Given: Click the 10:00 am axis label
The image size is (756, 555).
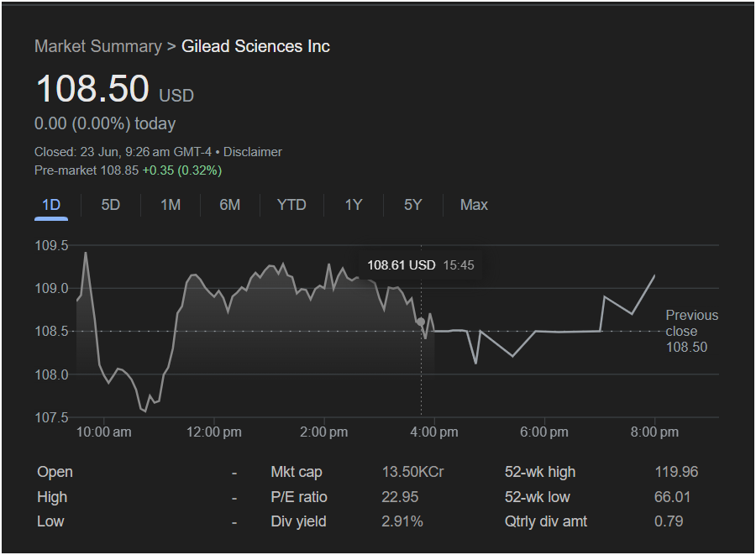Looking at the screenshot, I should (103, 432).
